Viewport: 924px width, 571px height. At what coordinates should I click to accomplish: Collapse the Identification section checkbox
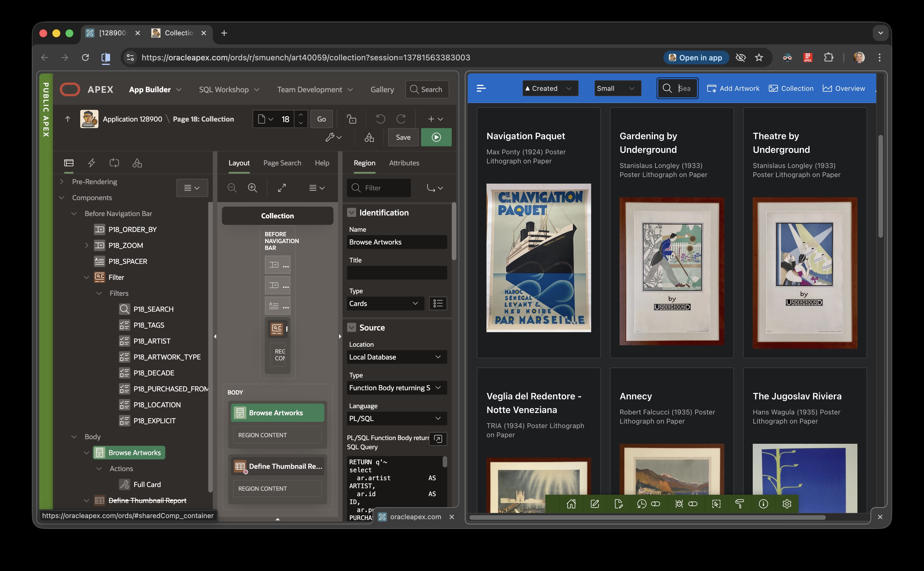[351, 213]
